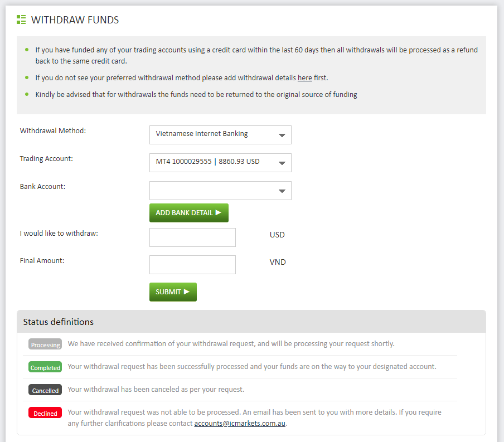Screen dimensions: 504x442
Task: Click the Processing status badge
Action: (45, 345)
